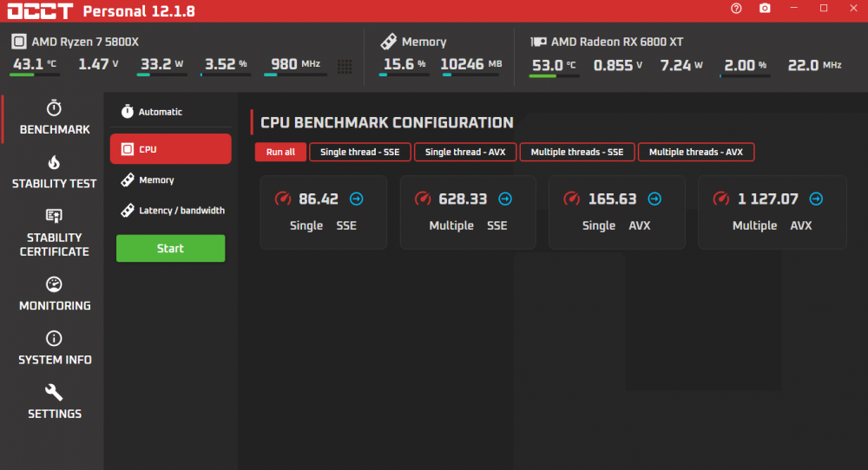Viewport: 868px width, 470px height.
Task: Click GPU temperature bar under 53.0 °C
Action: 554,75
